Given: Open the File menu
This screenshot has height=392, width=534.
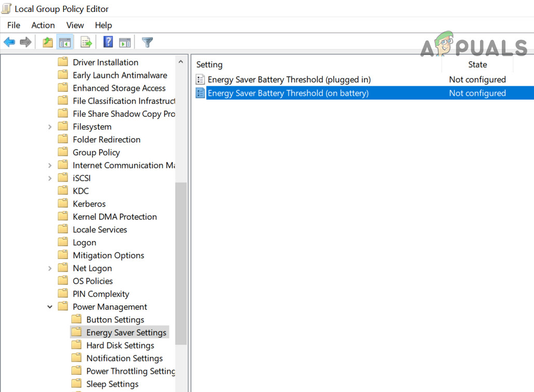Looking at the screenshot, I should [13, 25].
